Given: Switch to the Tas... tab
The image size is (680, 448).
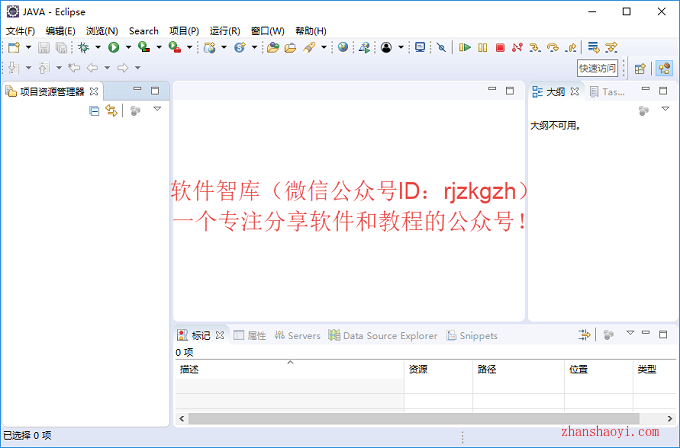Looking at the screenshot, I should click(608, 92).
